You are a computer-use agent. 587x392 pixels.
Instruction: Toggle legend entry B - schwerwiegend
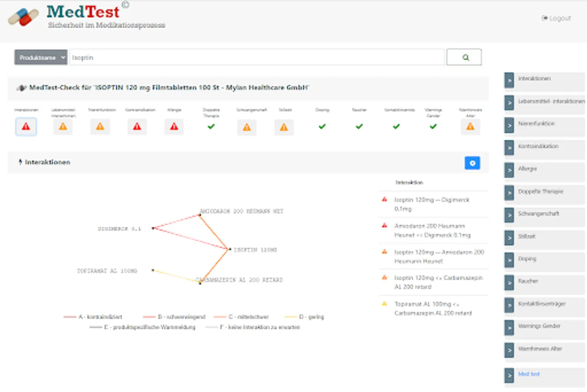[174, 317]
